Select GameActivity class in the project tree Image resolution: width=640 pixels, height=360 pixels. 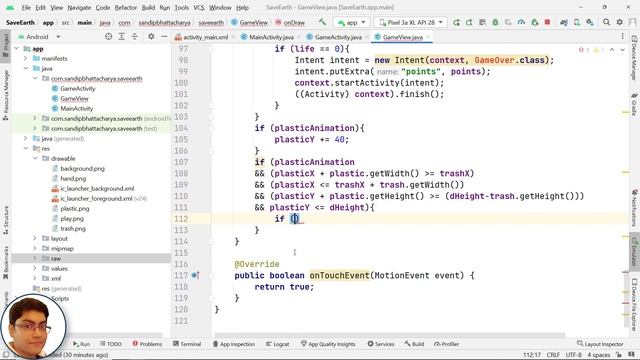click(x=78, y=89)
